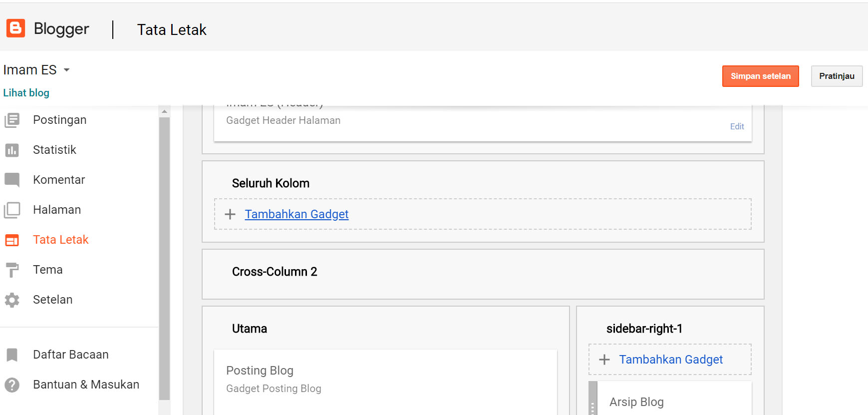The image size is (868, 415).
Task: Click the Simpan setelan button
Action: [760, 76]
